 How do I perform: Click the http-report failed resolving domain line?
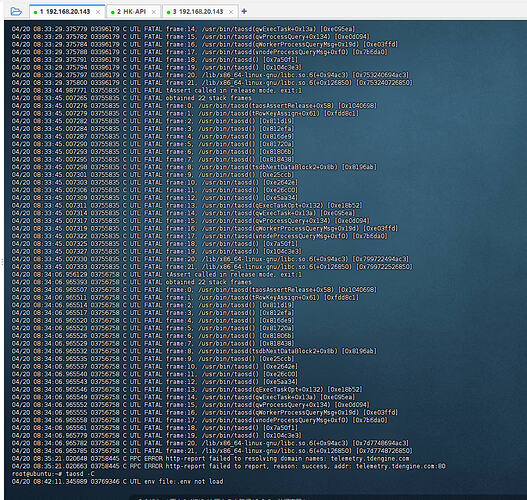click(211, 458)
